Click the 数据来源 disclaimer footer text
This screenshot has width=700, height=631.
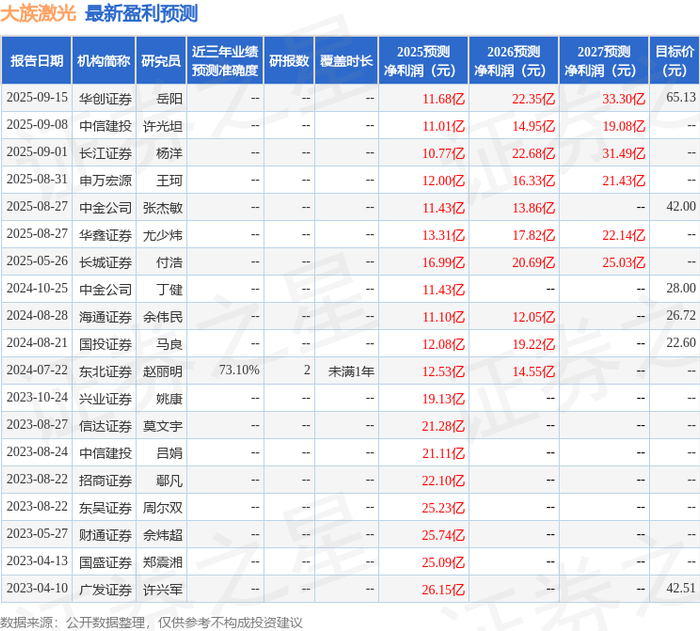pyautogui.click(x=151, y=622)
